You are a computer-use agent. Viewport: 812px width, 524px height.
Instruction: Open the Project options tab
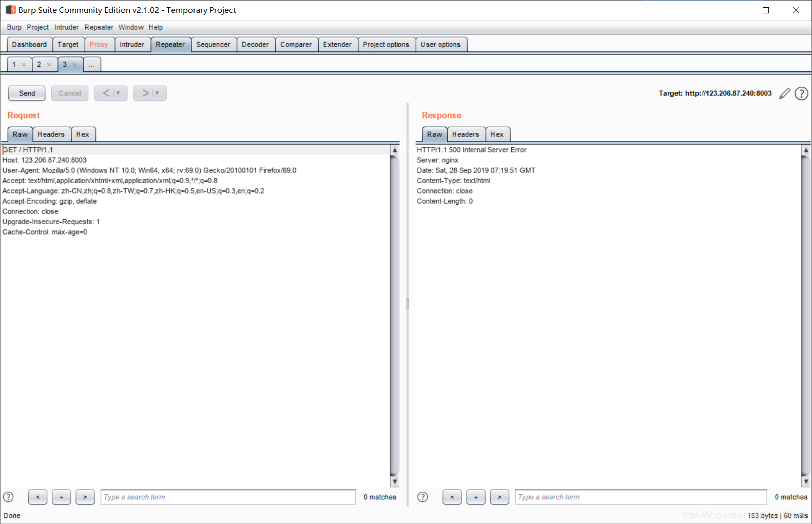[x=386, y=45]
